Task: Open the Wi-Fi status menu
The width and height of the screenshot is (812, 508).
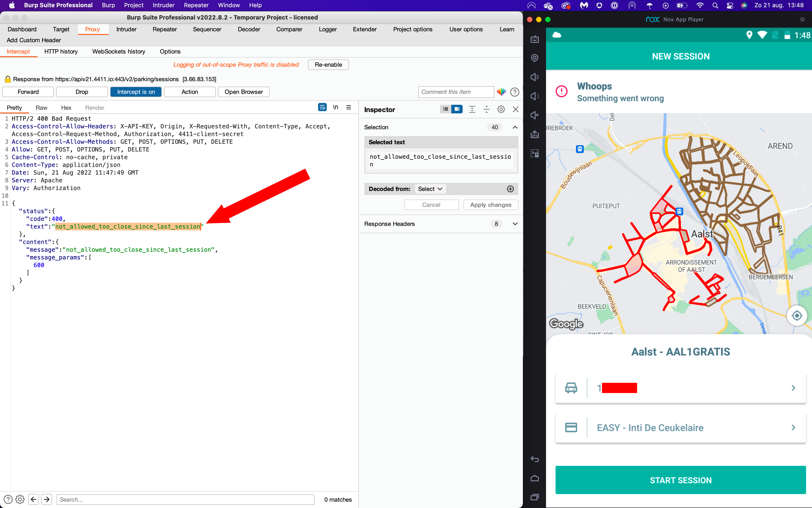Action: tap(700, 5)
